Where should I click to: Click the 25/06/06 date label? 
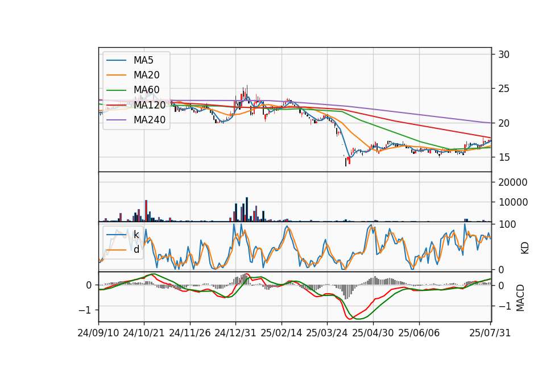click(x=419, y=333)
